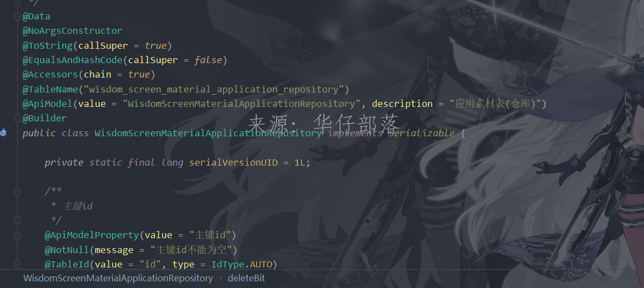The image size is (644, 288).
Task: Collapse the Javadoc comment at the /** line
Action: [17, 192]
